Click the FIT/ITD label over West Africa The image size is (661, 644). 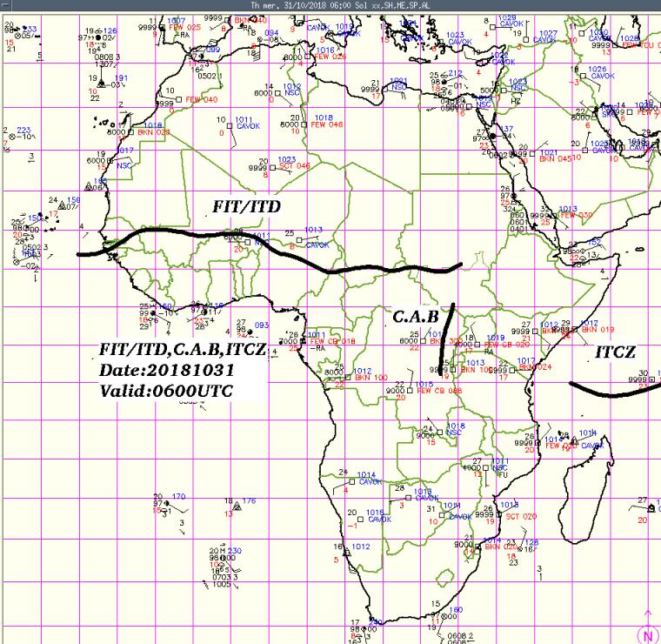coord(246,207)
